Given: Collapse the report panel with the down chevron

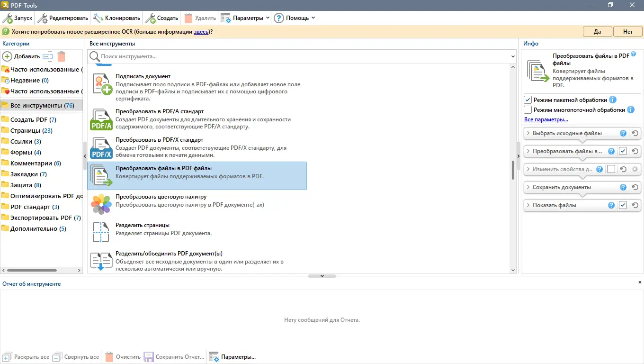Looking at the screenshot, I should point(322,276).
